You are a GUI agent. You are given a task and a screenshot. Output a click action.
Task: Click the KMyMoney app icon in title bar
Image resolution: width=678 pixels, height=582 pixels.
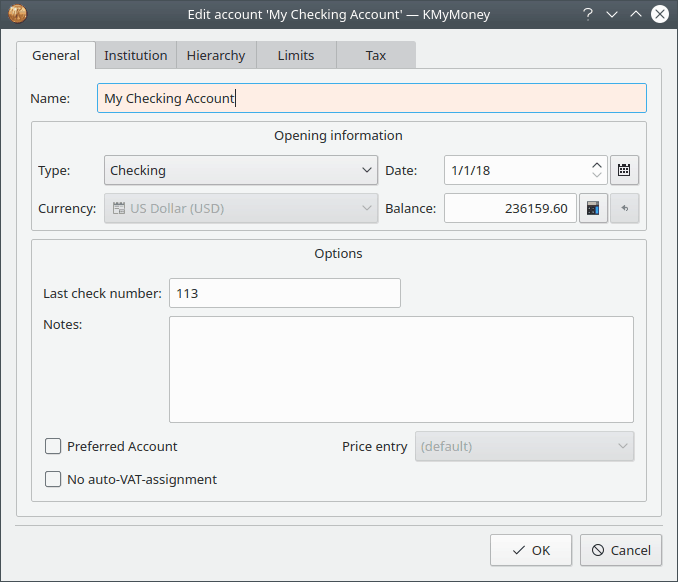(18, 14)
